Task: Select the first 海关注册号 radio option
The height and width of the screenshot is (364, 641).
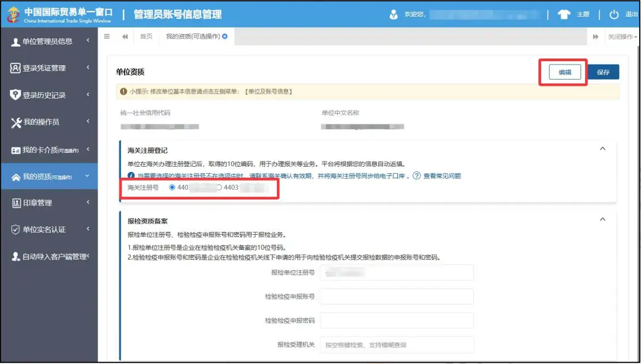Action: (172, 187)
